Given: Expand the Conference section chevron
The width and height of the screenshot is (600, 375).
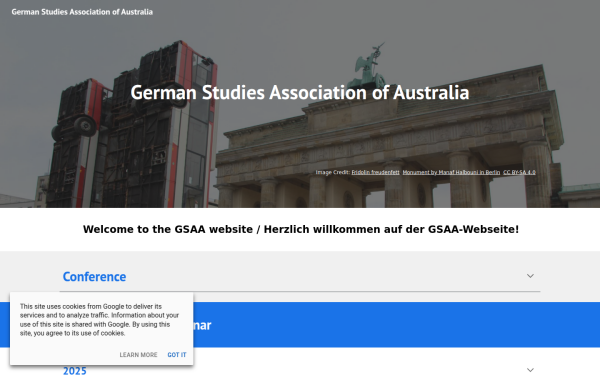Looking at the screenshot, I should coord(530,276).
